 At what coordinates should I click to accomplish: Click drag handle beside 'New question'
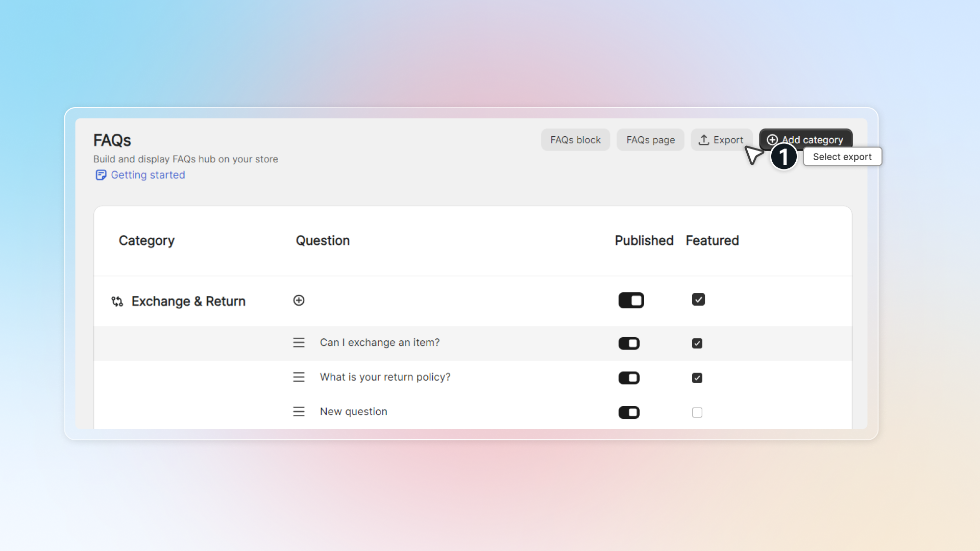pos(299,412)
